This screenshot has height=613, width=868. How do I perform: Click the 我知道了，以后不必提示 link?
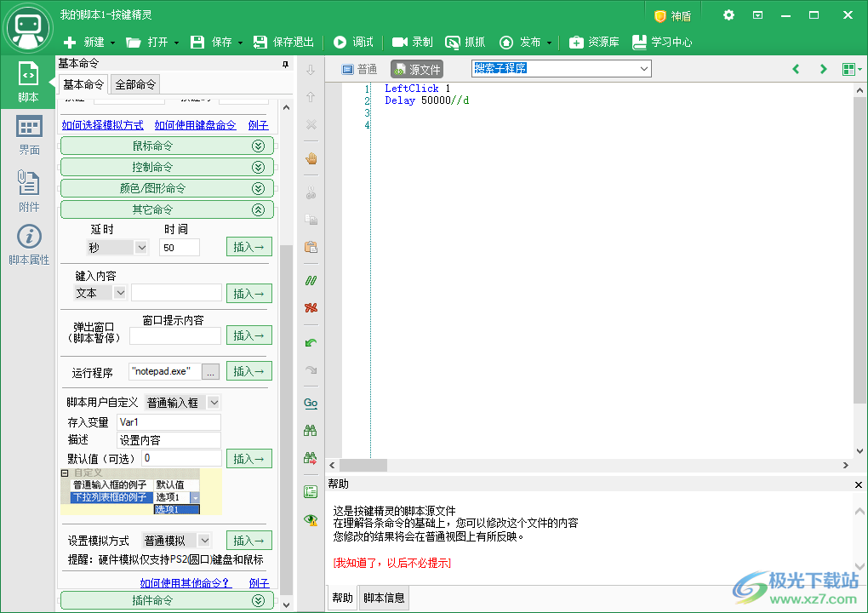392,563
